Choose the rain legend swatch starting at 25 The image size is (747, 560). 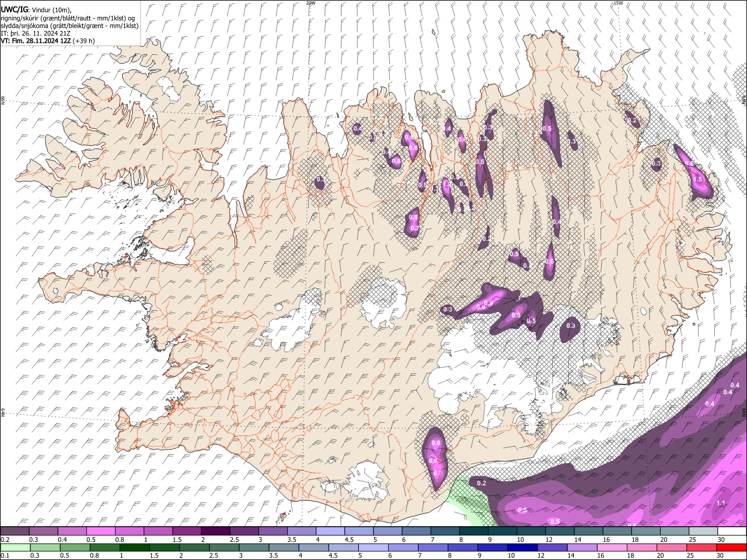pyautogui.click(x=701, y=547)
